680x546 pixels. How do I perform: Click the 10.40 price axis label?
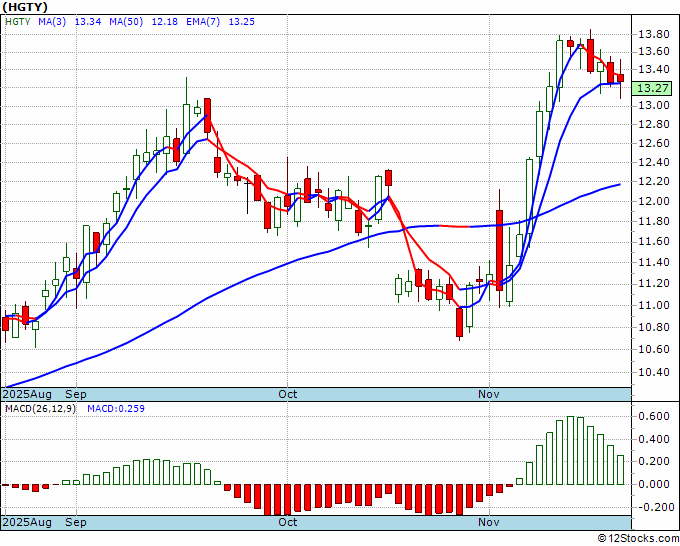tap(654, 373)
